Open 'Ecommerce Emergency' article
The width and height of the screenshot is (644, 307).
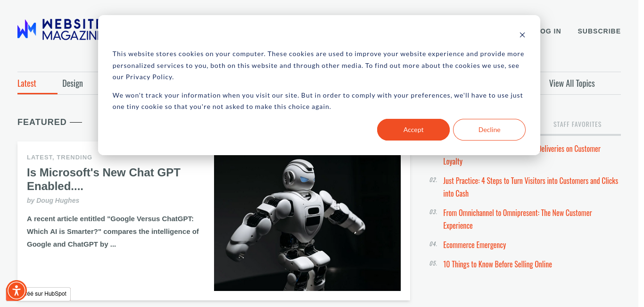click(474, 245)
